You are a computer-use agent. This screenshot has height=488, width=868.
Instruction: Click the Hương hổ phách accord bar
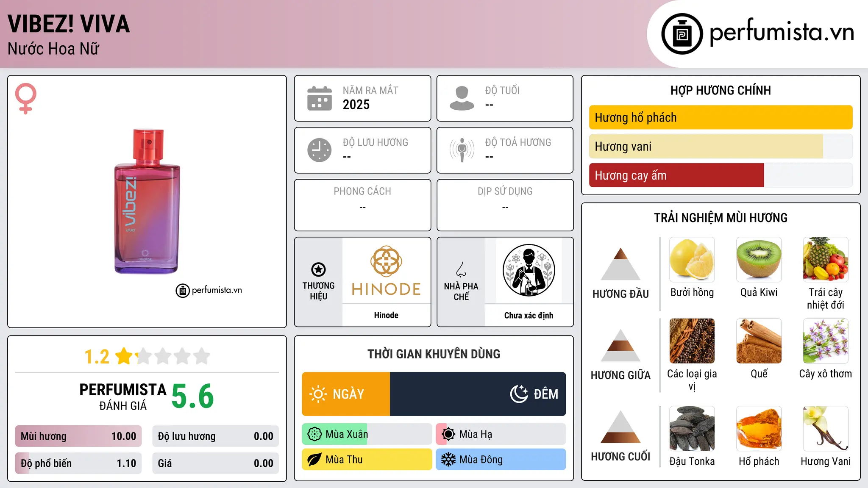pos(721,117)
